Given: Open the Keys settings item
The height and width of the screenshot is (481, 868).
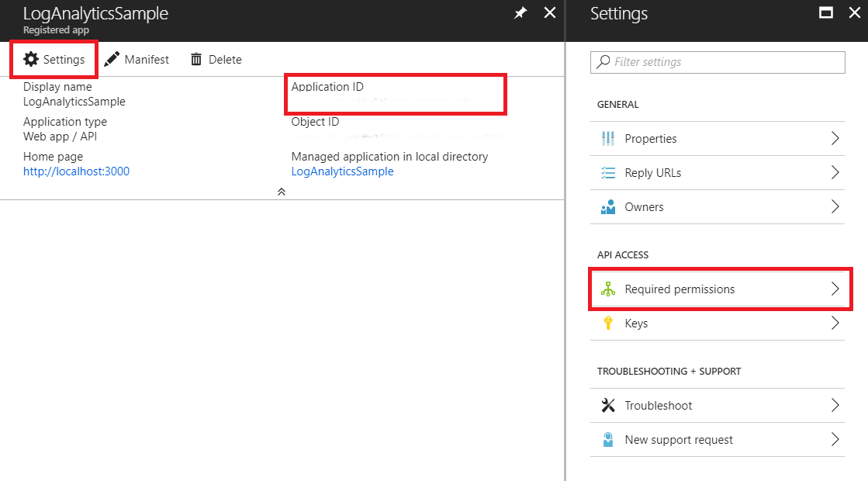Looking at the screenshot, I should (x=718, y=324).
